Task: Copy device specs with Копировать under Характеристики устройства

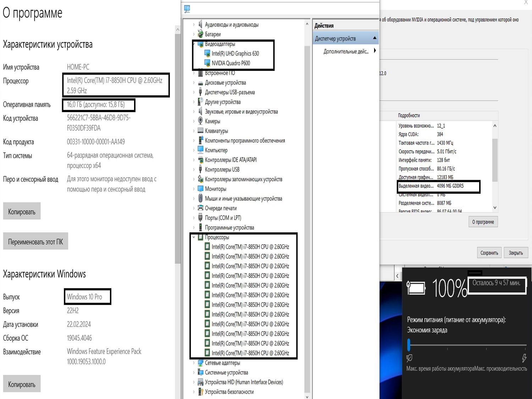Action: coord(22,211)
